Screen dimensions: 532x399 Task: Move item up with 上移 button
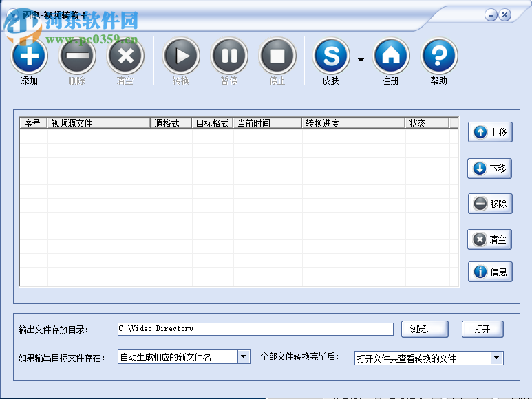point(490,132)
